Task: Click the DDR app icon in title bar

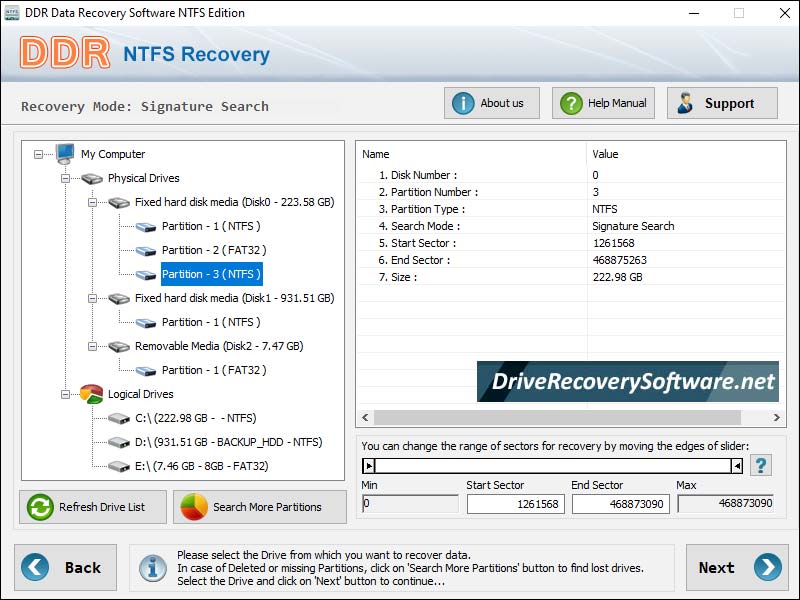Action: tap(11, 13)
